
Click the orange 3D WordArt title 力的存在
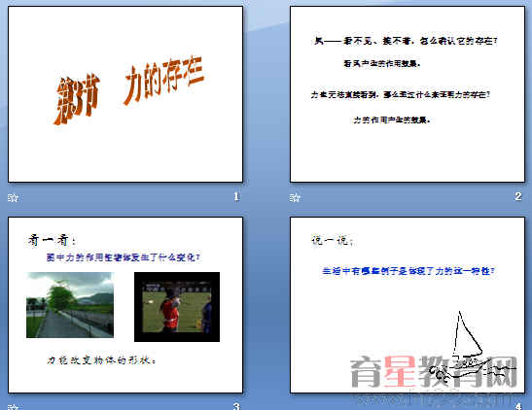[x=129, y=89]
